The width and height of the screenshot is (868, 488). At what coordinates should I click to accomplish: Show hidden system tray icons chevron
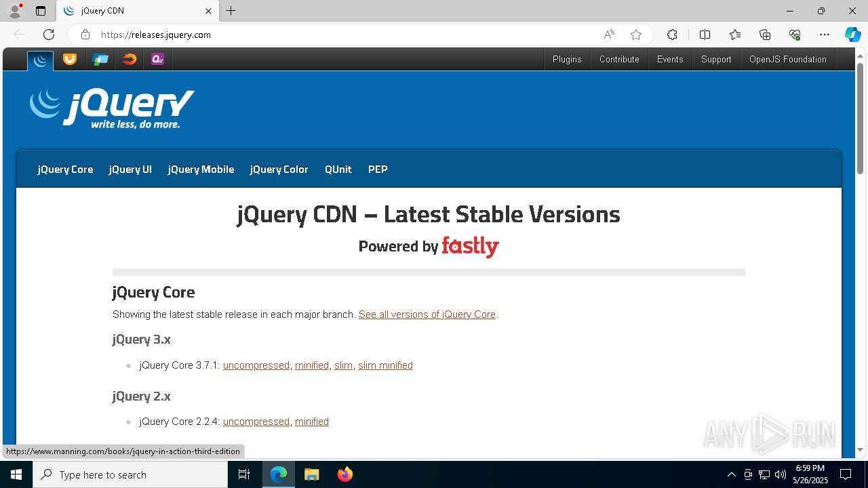[x=731, y=474]
